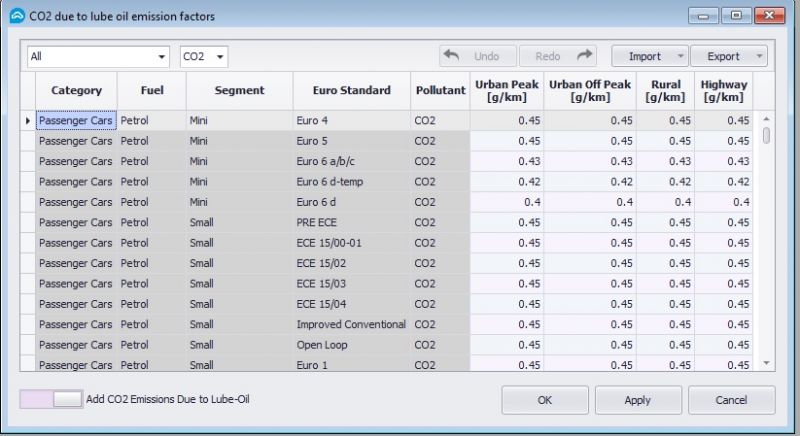
Task: Click Mini segment in the Euro 6 d row
Action: click(x=240, y=202)
